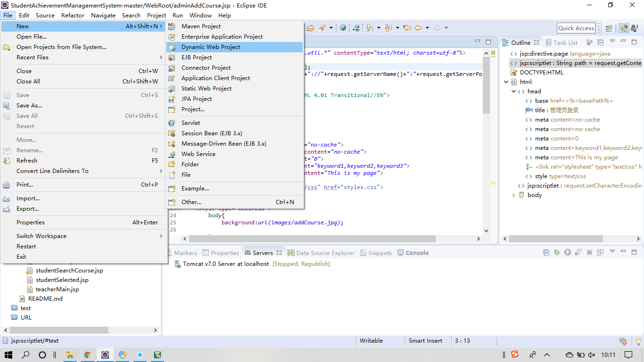
Task: Open Chrome from the Windows taskbar
Action: pos(87,355)
